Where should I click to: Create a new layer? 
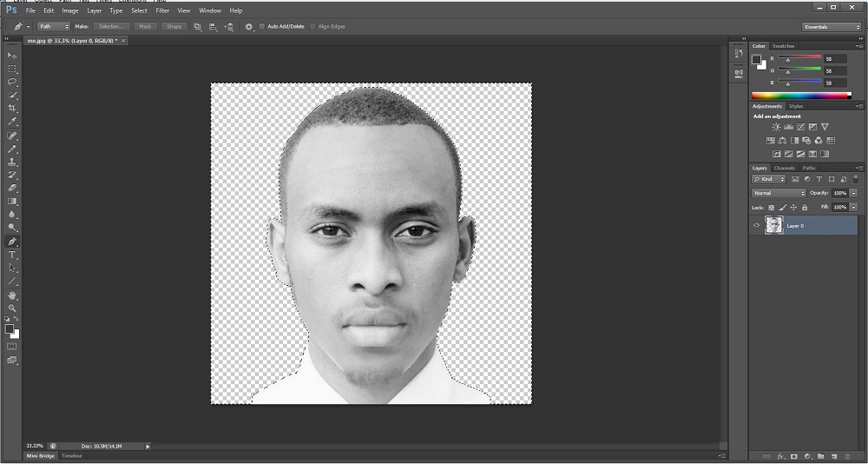click(833, 457)
